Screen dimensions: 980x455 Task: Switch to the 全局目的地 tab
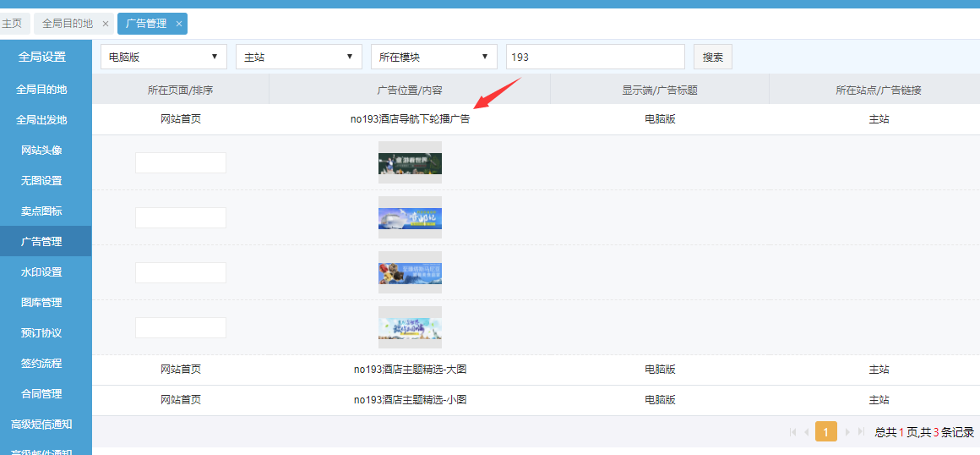click(x=68, y=24)
